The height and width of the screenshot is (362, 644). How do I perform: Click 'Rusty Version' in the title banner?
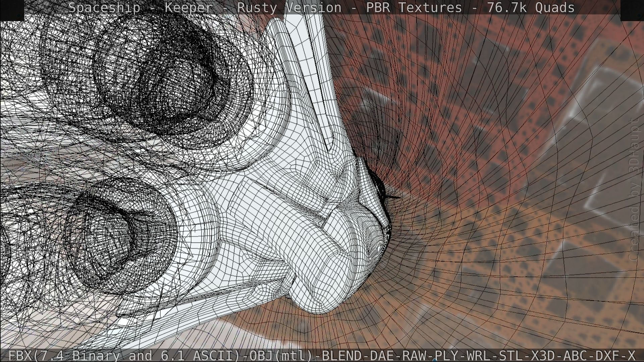click(289, 7)
